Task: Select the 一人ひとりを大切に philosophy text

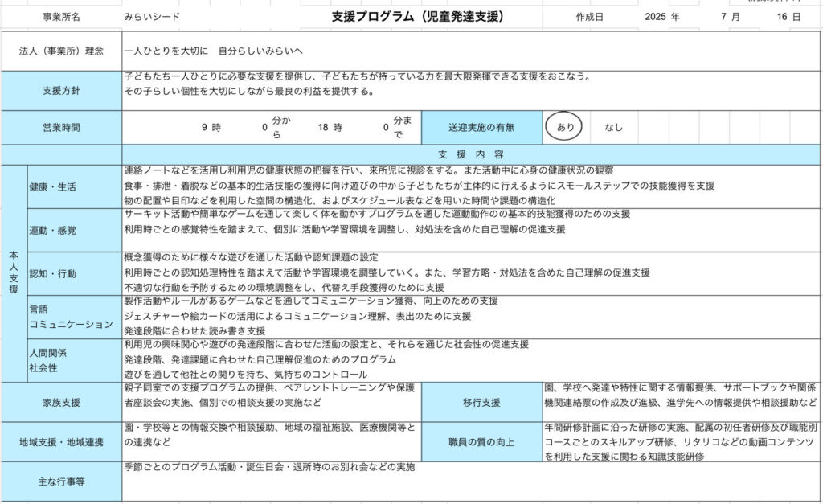Action: click(x=213, y=51)
